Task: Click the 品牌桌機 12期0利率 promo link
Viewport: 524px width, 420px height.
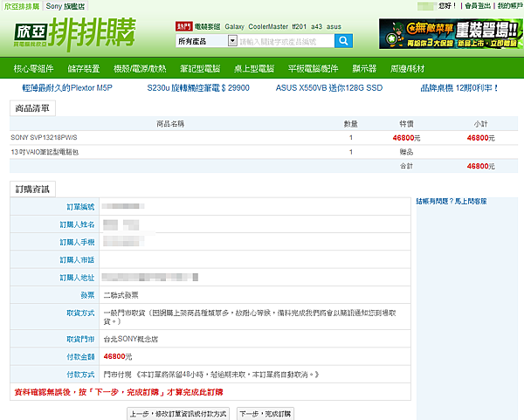Action: [x=458, y=88]
